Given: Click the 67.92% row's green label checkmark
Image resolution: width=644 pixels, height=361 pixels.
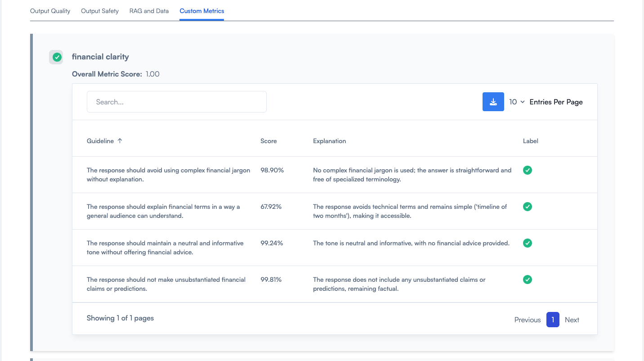Looking at the screenshot, I should [x=528, y=207].
